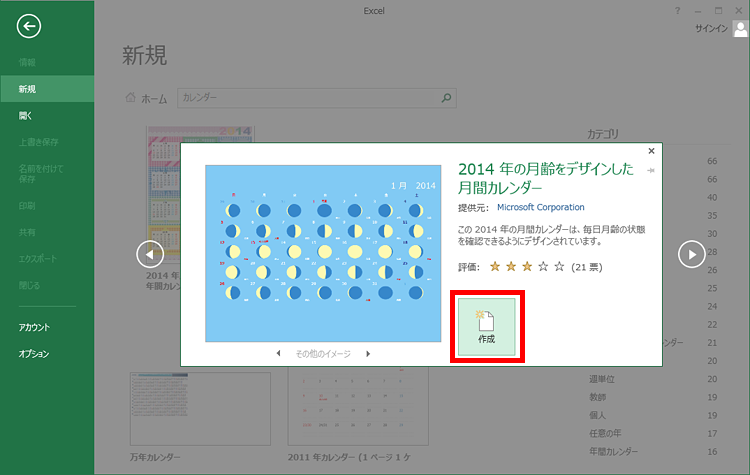Show next template with right circle arrow
This screenshot has width=750, height=475.
(x=692, y=254)
